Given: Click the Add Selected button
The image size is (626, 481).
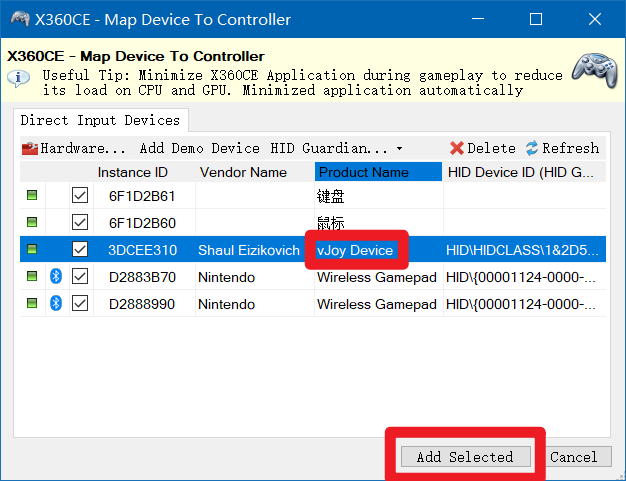Looking at the screenshot, I should [466, 457].
